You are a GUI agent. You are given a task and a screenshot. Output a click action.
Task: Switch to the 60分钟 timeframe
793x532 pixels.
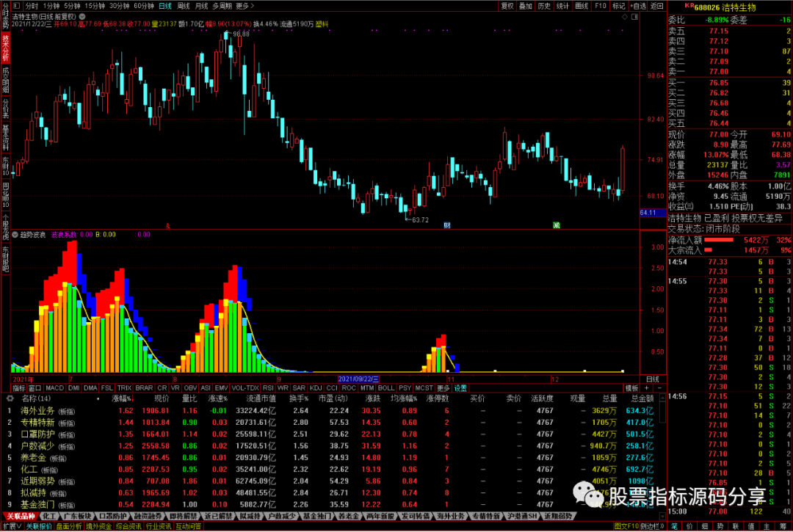pyautogui.click(x=144, y=6)
